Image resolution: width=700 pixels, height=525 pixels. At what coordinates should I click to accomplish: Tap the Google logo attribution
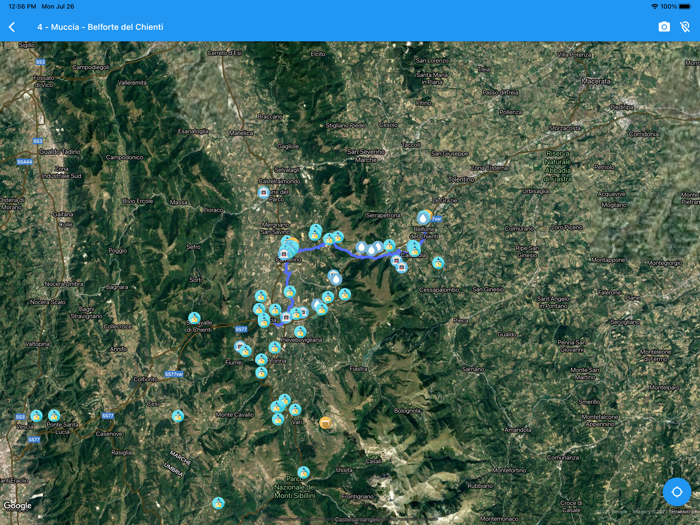tap(18, 506)
